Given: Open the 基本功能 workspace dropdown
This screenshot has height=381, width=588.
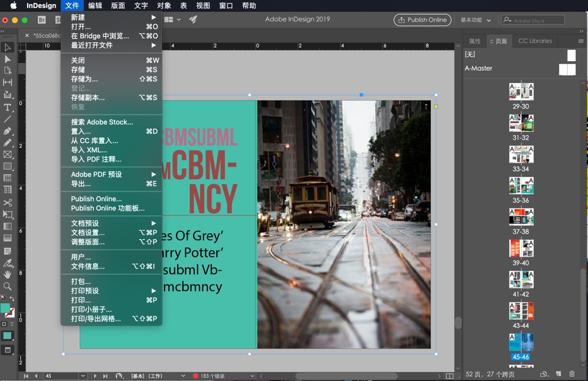Looking at the screenshot, I should [476, 20].
